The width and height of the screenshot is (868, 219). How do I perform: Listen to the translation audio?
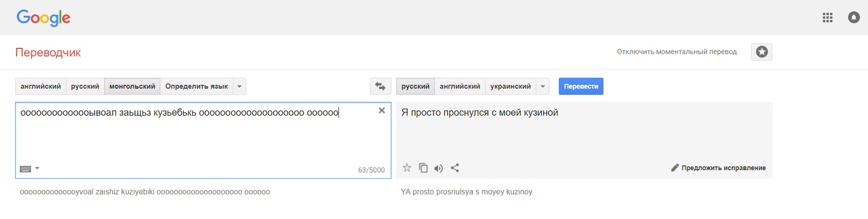pos(438,168)
